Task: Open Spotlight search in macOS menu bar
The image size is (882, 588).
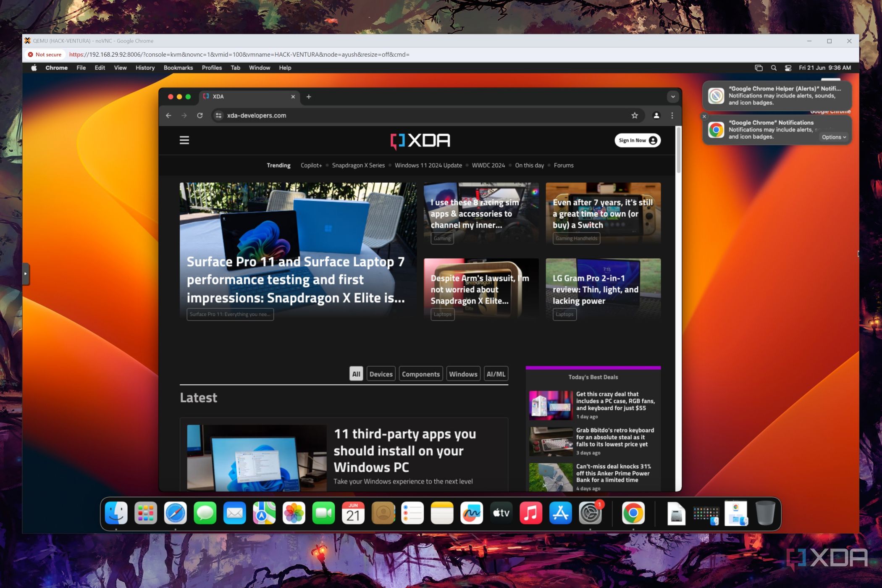Action: pyautogui.click(x=774, y=68)
